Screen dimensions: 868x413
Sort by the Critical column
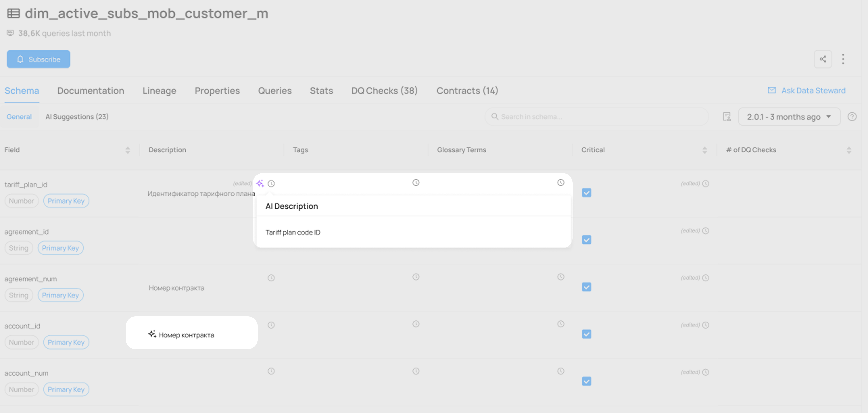(x=704, y=150)
